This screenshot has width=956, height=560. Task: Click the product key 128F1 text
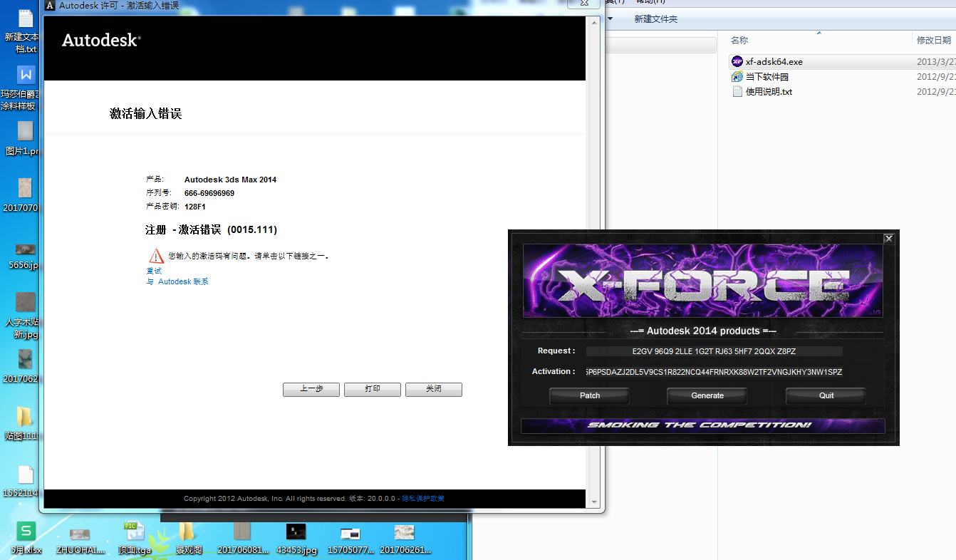tap(195, 207)
